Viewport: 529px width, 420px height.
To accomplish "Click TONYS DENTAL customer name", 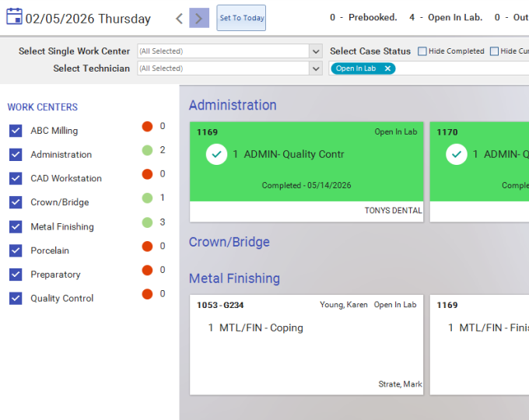I will tap(393, 211).
